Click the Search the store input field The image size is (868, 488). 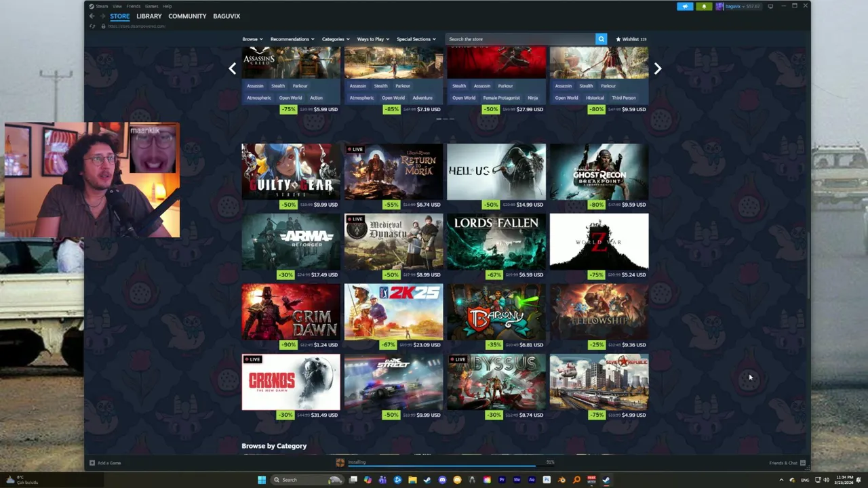(x=519, y=39)
